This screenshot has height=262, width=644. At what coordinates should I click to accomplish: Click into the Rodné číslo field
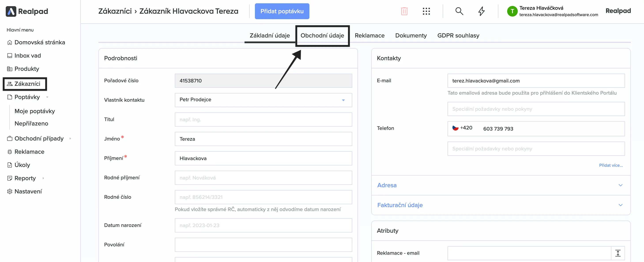[263, 197]
